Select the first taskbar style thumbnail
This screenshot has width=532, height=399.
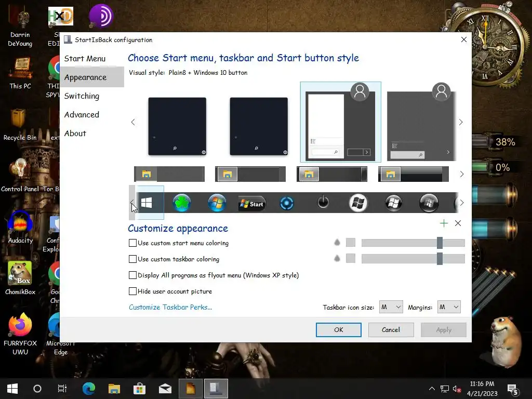[x=169, y=174]
